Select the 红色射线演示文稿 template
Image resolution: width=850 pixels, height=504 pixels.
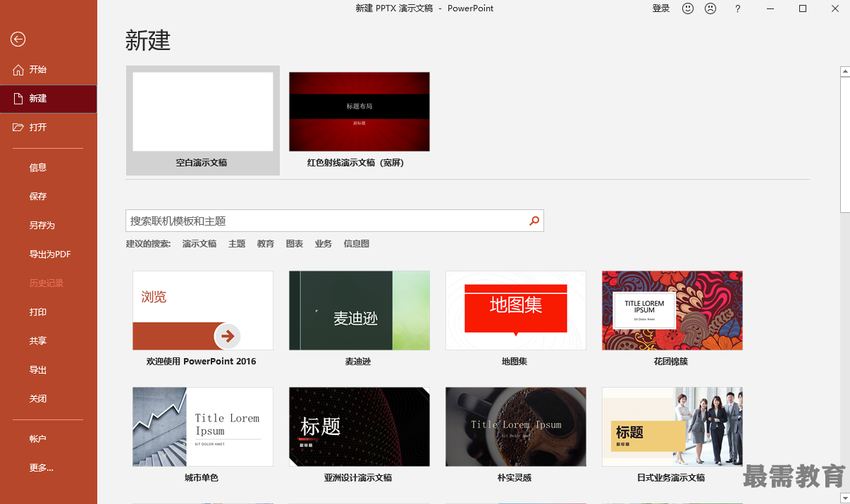359,121
